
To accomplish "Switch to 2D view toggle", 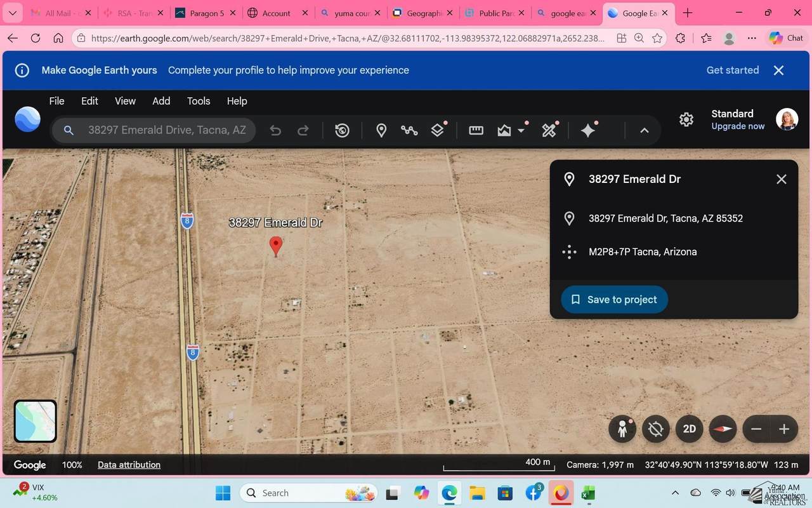I will click(690, 429).
